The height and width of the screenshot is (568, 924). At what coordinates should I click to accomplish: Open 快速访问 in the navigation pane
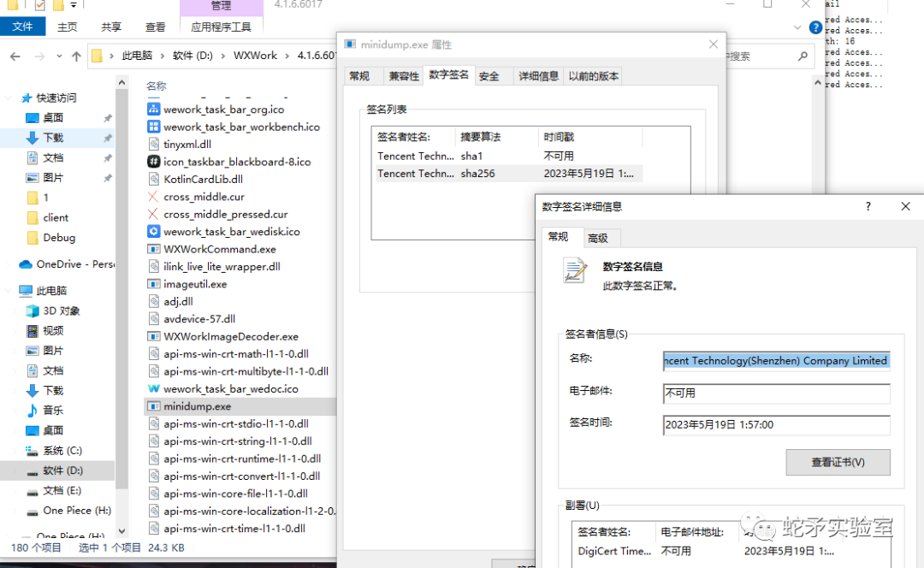tap(56, 98)
